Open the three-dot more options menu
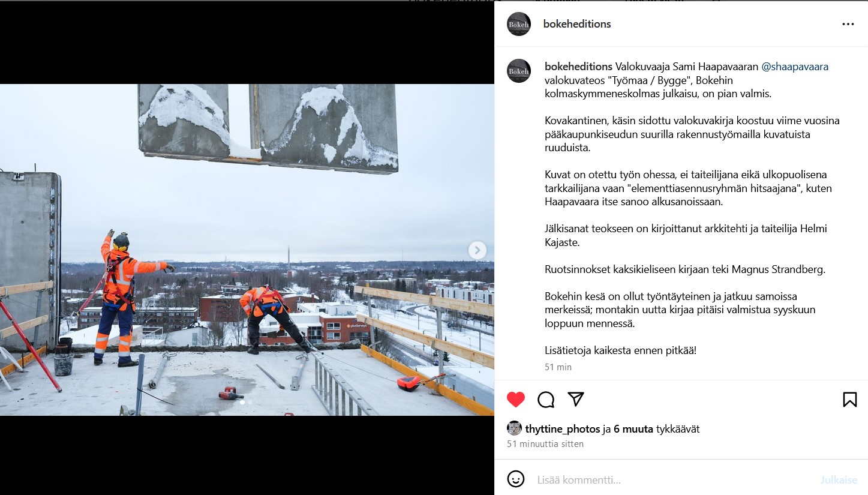The height and width of the screenshot is (495, 868). [848, 24]
